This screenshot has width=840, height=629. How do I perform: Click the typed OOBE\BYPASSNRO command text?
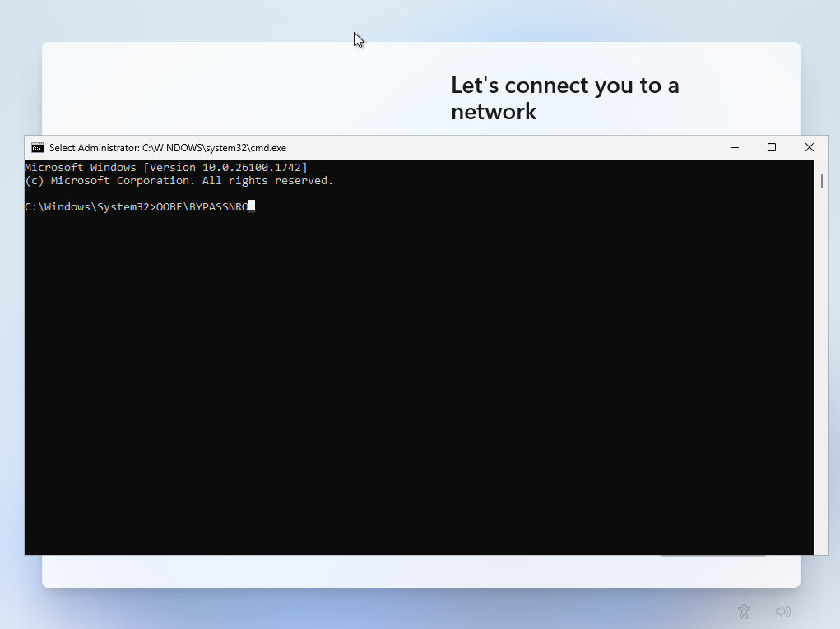pyautogui.click(x=202, y=207)
